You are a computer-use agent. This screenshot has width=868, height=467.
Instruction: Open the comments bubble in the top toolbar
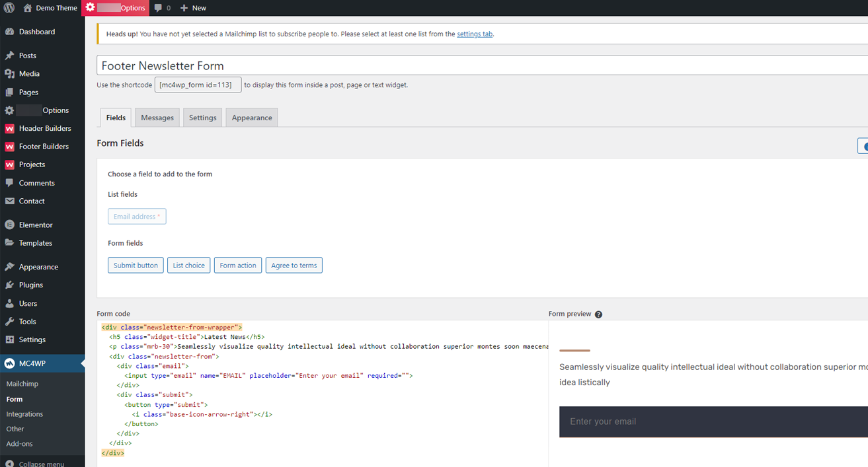click(159, 7)
